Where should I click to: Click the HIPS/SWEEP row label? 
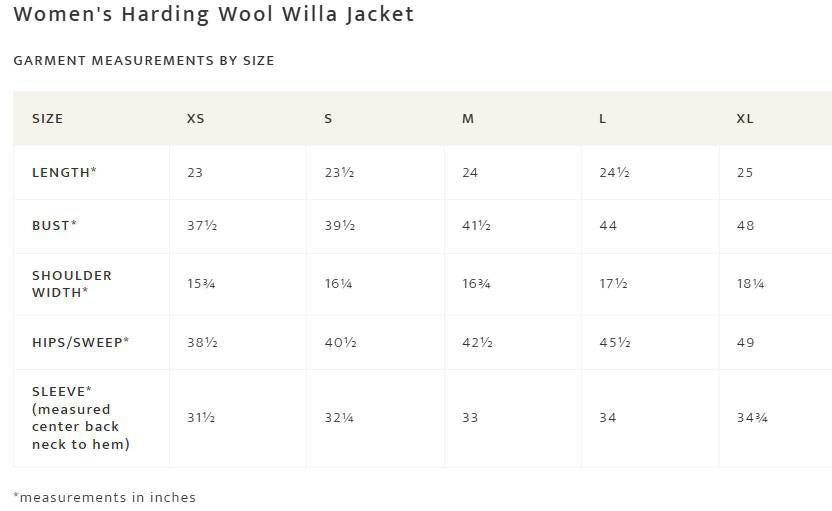[80, 343]
